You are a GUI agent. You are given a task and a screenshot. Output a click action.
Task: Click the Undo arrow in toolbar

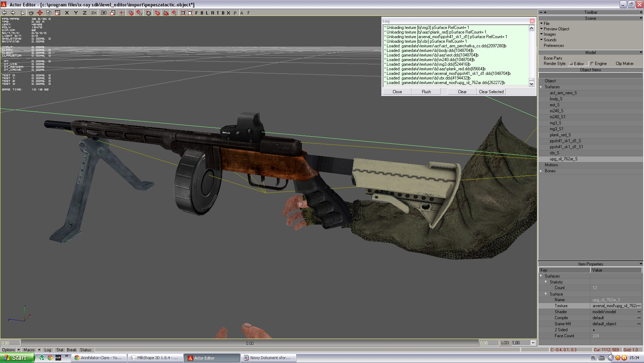click(x=5, y=13)
